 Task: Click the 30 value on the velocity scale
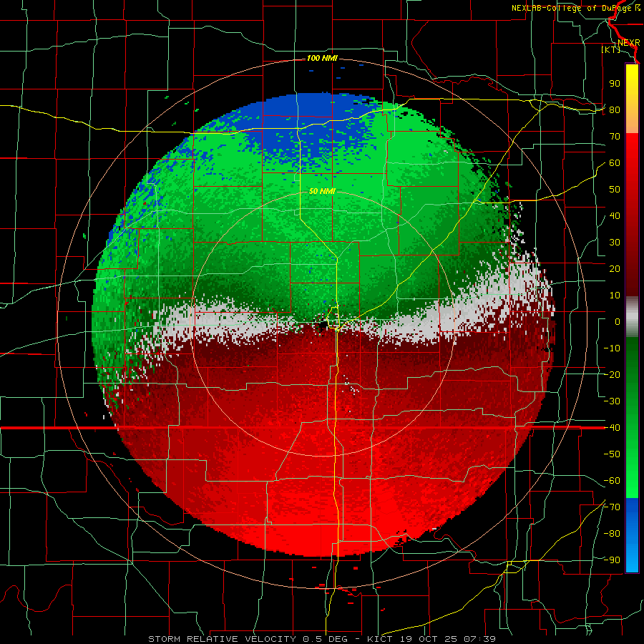click(615, 243)
